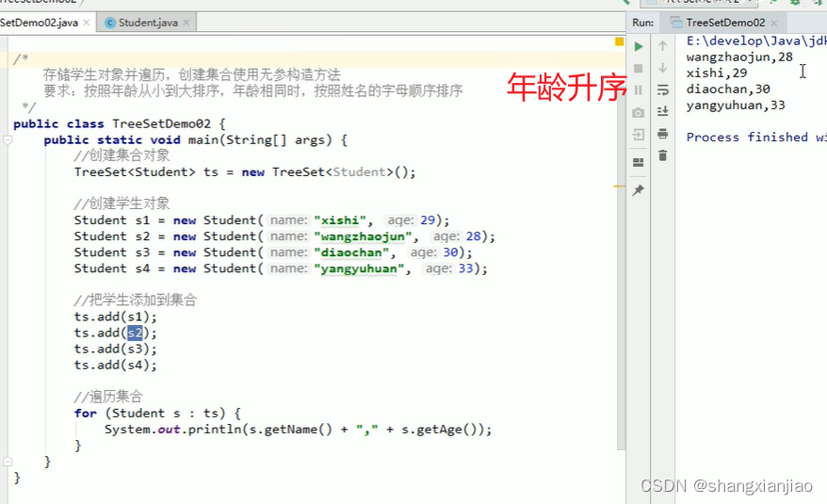
Task: Click the ts.add(s1); line
Action: click(x=116, y=317)
